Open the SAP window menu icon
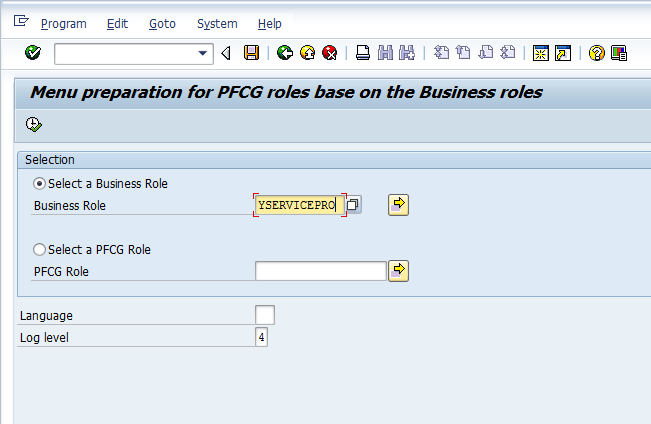The height and width of the screenshot is (424, 651). pos(21,21)
